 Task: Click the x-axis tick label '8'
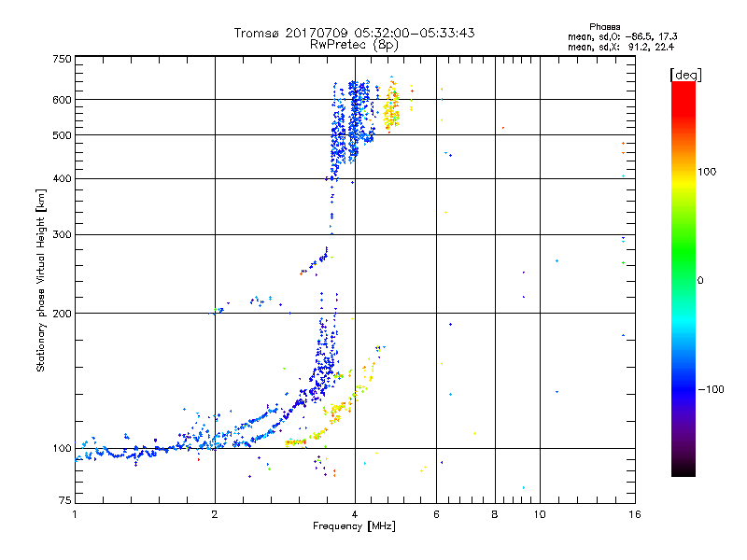(x=495, y=514)
